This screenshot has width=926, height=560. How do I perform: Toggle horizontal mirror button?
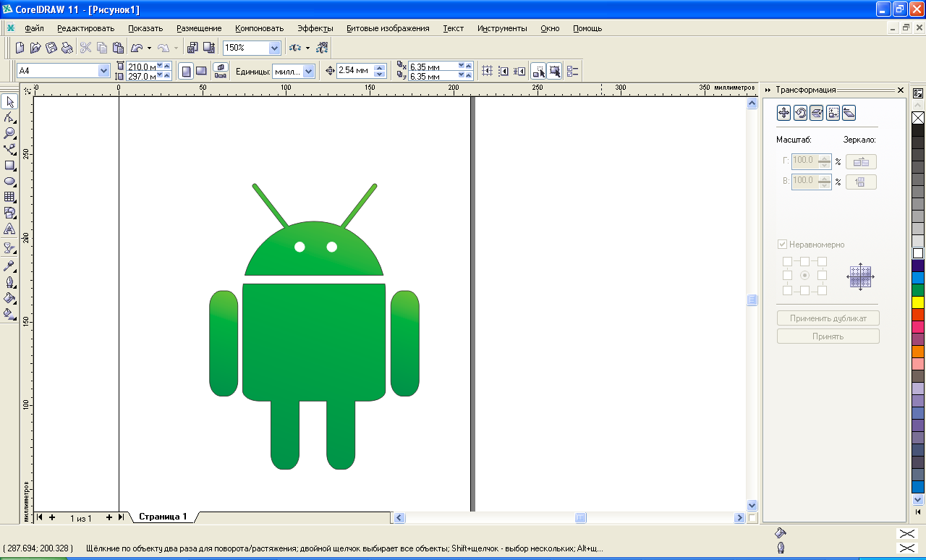(x=861, y=161)
